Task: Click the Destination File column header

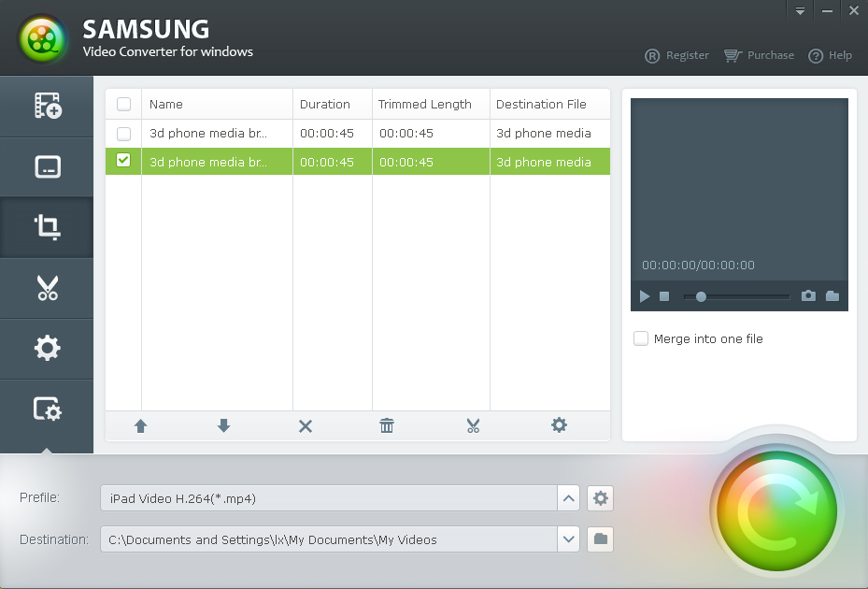Action: coord(550,104)
